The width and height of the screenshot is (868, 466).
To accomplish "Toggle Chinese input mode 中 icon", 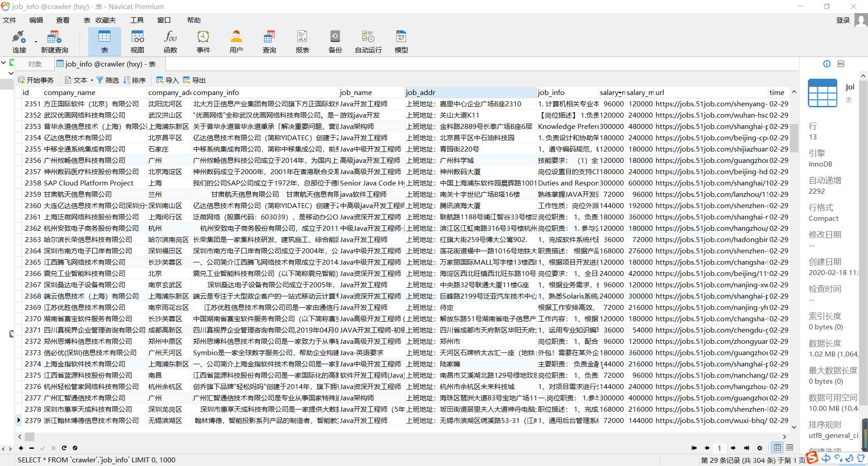I will [826, 458].
